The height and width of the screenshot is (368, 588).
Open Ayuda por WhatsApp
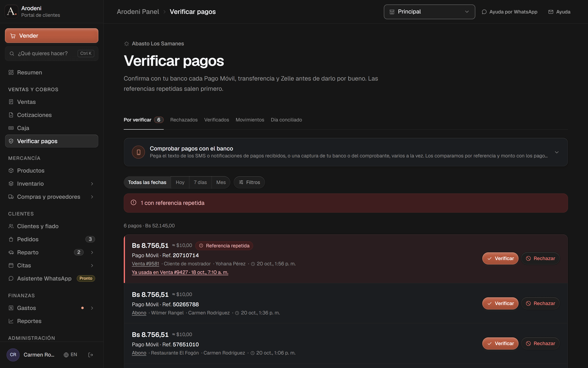pos(510,12)
